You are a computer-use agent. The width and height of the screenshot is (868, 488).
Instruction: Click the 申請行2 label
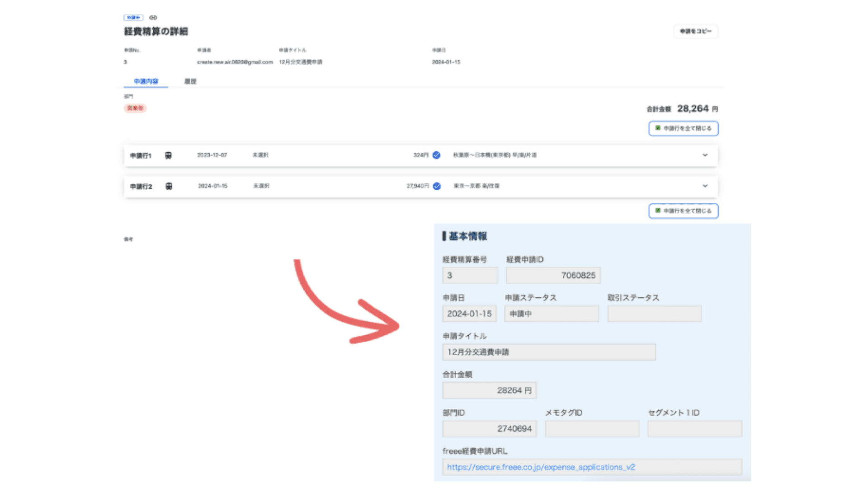(141, 187)
